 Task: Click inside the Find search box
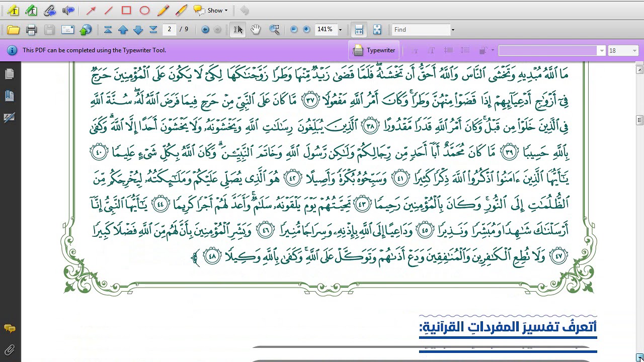(x=421, y=30)
